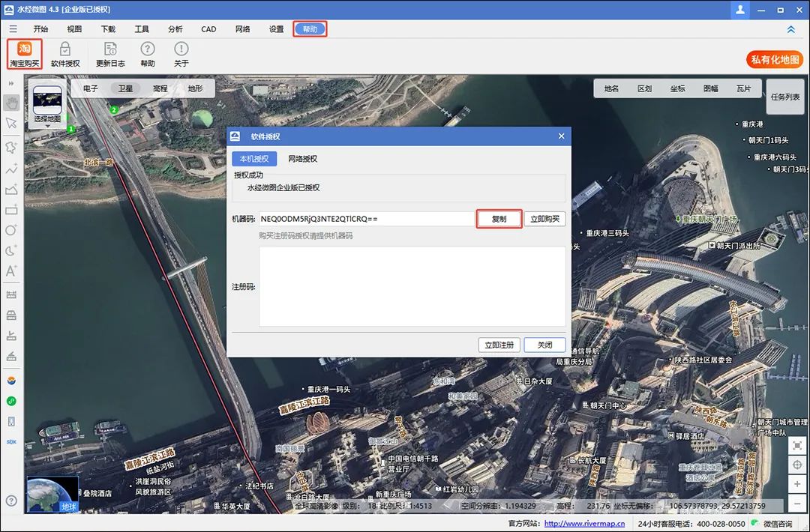
Task: Select the area measure tool
Action: 11,315
